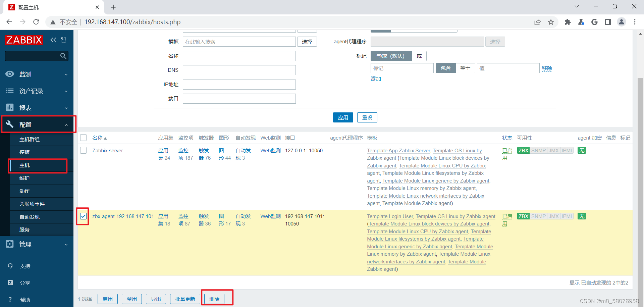Screen dimensions: 644x307
Task: Select the 与/或 (默认) tag mode
Action: (x=391, y=56)
